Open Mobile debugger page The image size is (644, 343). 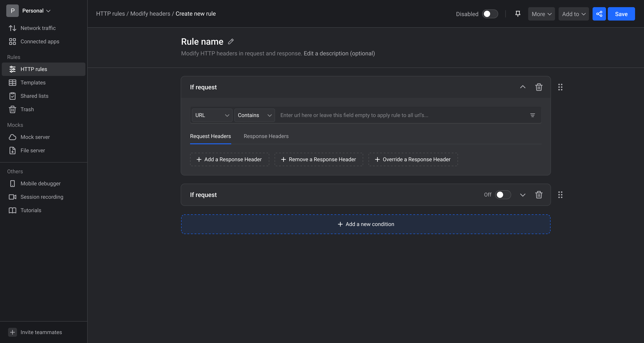44,184
